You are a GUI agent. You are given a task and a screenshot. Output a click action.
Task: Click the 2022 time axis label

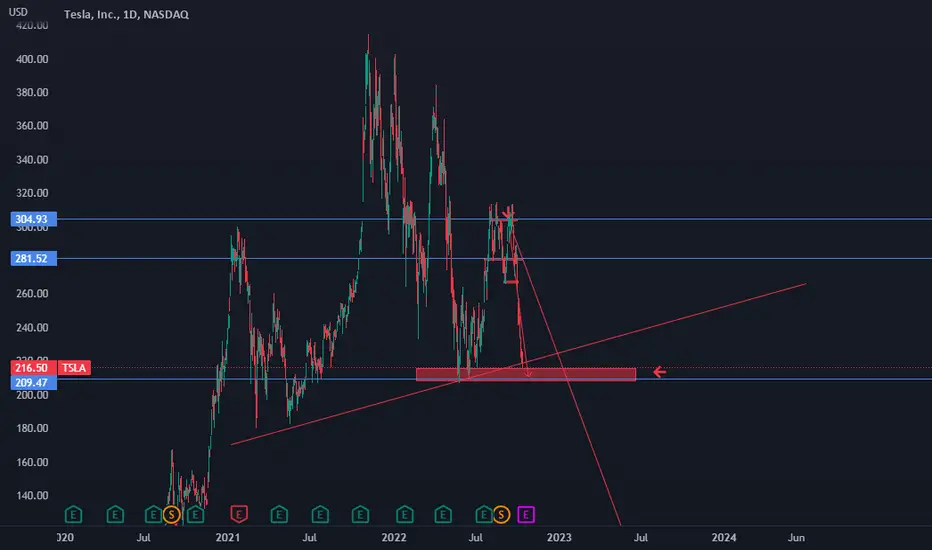tap(393, 538)
